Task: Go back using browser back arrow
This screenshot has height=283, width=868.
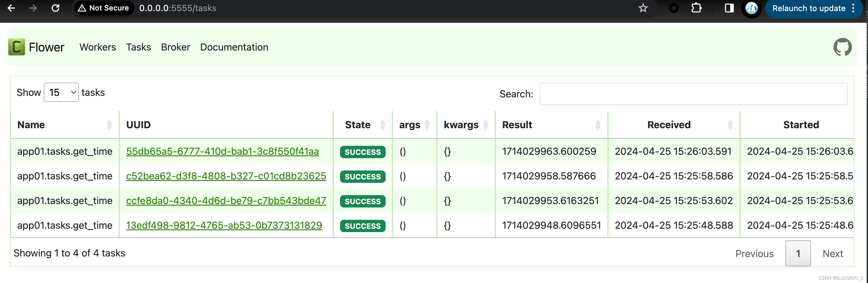Action: 11,8
